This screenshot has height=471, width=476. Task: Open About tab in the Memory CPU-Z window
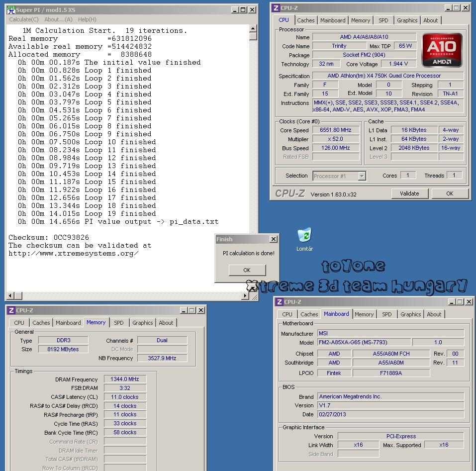(x=166, y=323)
